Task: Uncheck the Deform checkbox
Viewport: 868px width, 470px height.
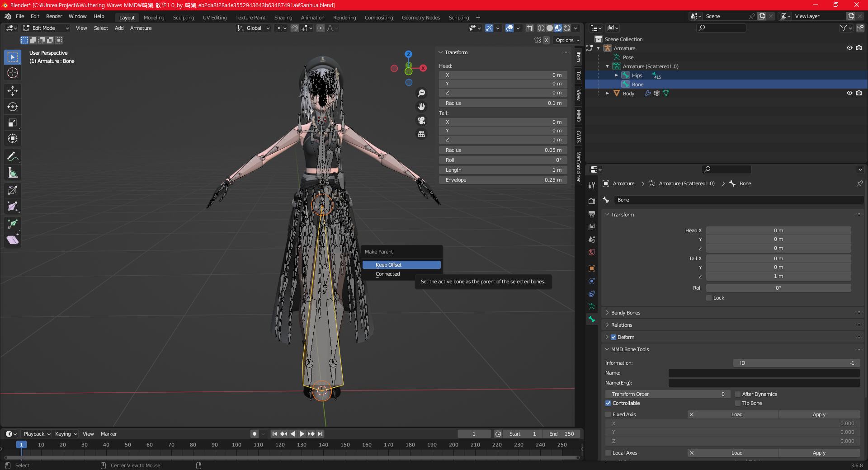Action: coord(613,337)
